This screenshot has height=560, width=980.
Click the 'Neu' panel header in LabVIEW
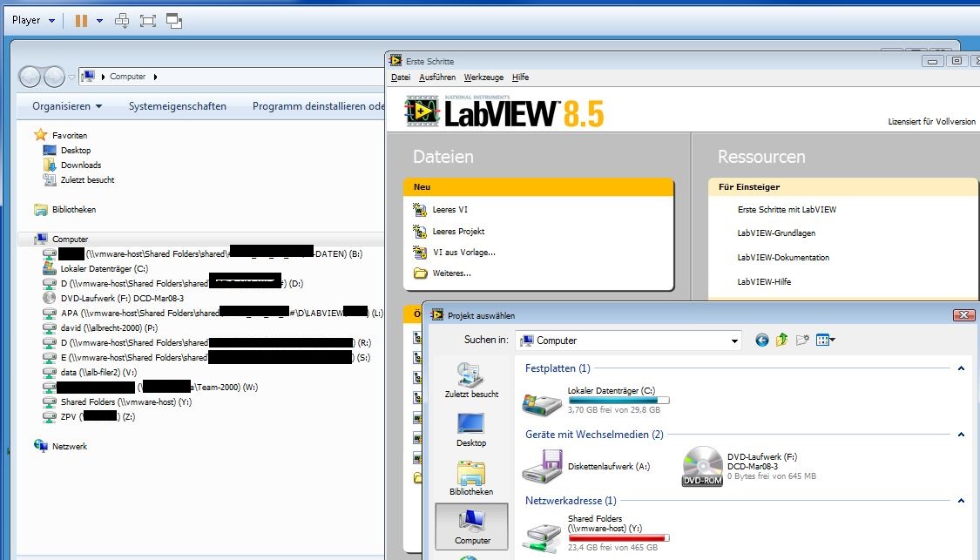coord(538,187)
